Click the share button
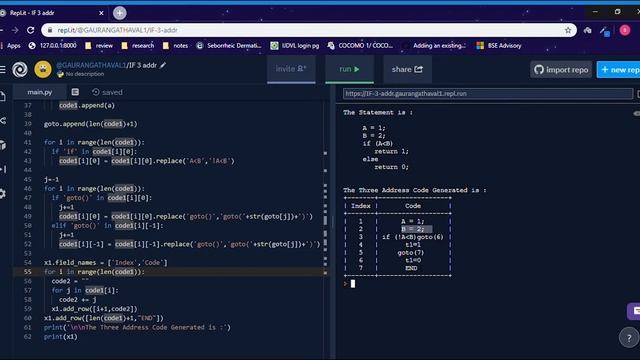The height and width of the screenshot is (360, 640). [x=407, y=69]
